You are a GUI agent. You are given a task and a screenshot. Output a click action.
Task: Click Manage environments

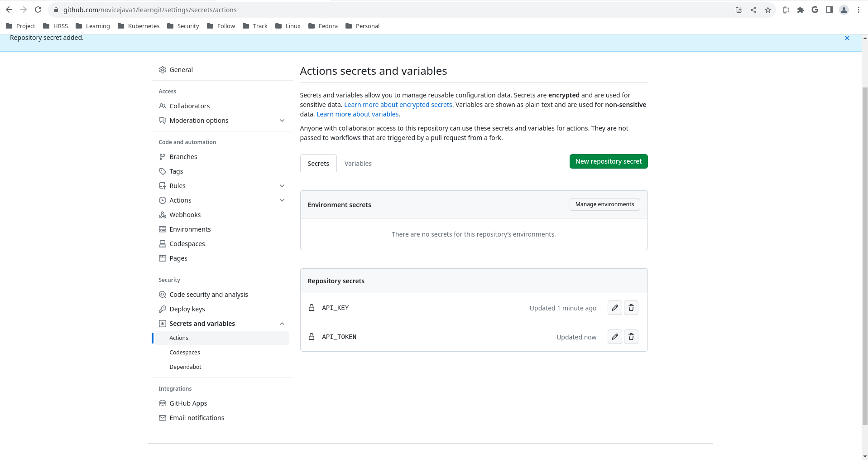click(x=604, y=204)
